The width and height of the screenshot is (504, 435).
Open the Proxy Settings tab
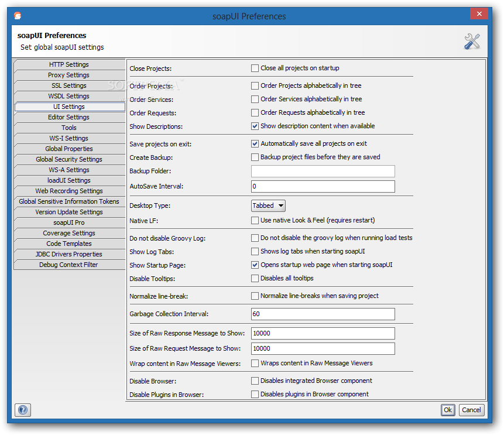click(x=69, y=75)
